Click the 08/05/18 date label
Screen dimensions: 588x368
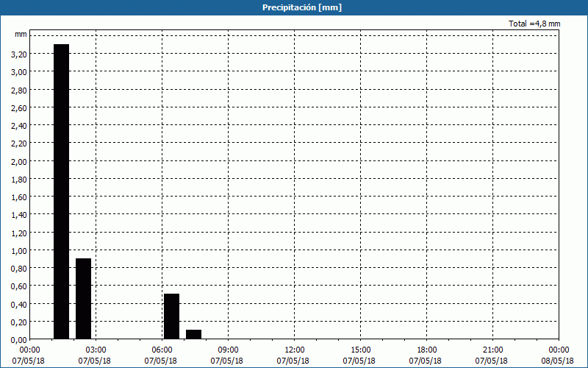tap(557, 361)
